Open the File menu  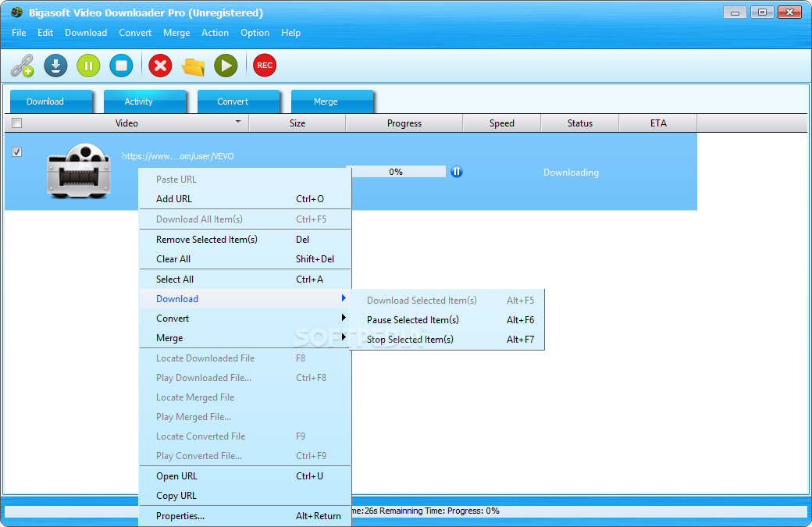(x=20, y=33)
